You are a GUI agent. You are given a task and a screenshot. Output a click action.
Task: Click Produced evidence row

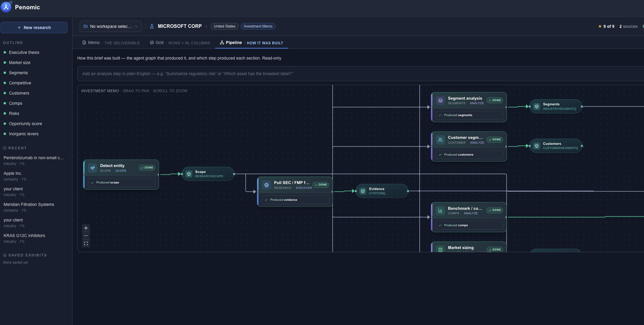[295, 200]
